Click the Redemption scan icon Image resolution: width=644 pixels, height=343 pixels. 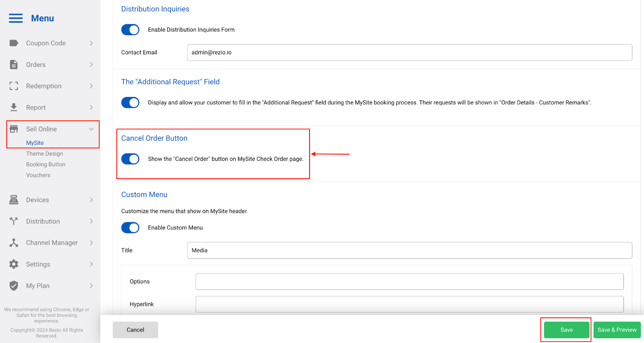coord(14,86)
